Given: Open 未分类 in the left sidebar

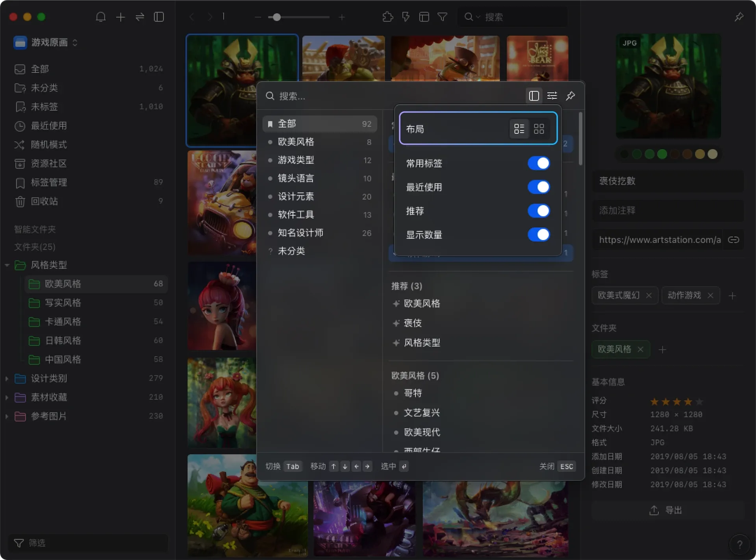Looking at the screenshot, I should (89, 88).
